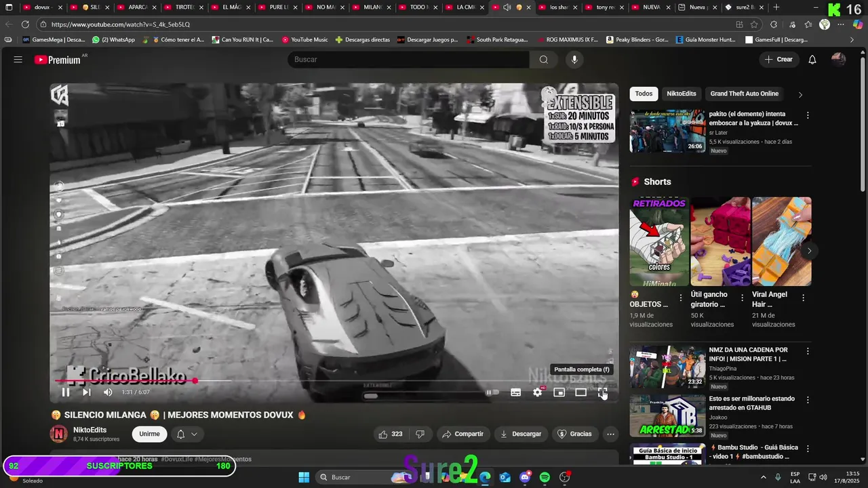This screenshot has height=488, width=868.
Task: Open options for NMZ DA UNA CADENA video
Action: click(x=807, y=351)
